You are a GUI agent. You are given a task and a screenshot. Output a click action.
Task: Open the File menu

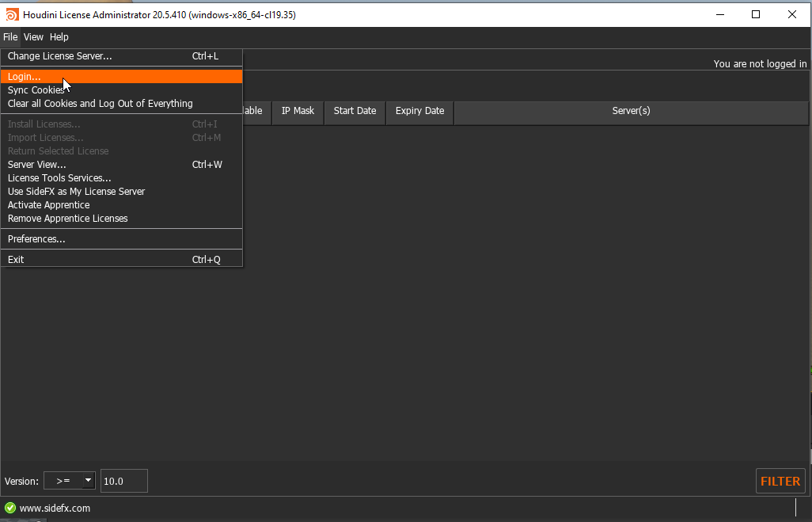pos(10,36)
